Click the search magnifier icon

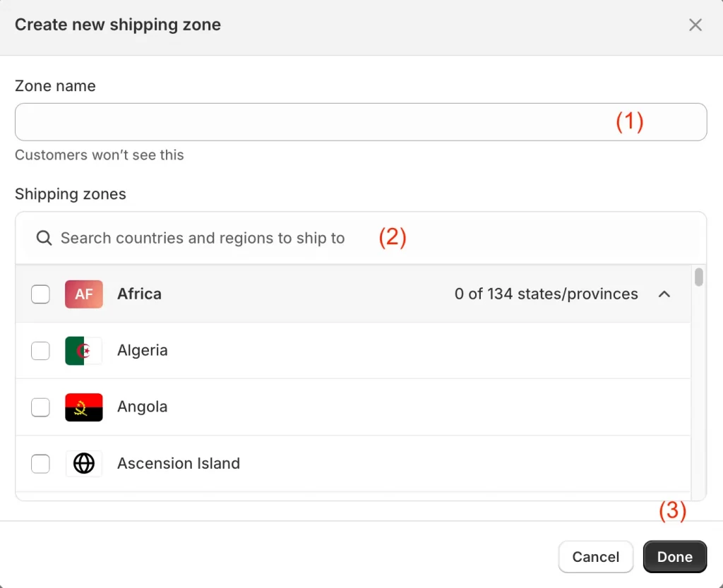[x=44, y=239]
